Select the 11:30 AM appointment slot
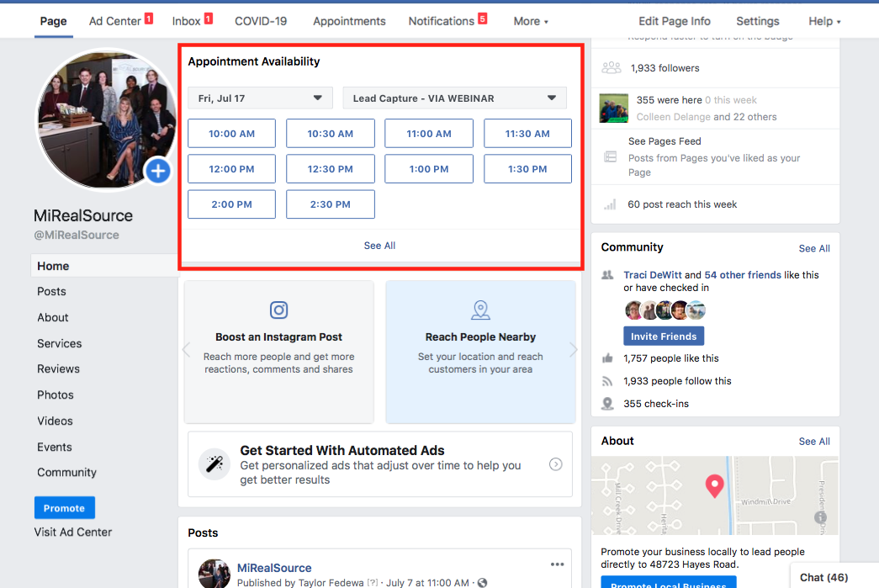This screenshot has width=879, height=588. point(527,134)
